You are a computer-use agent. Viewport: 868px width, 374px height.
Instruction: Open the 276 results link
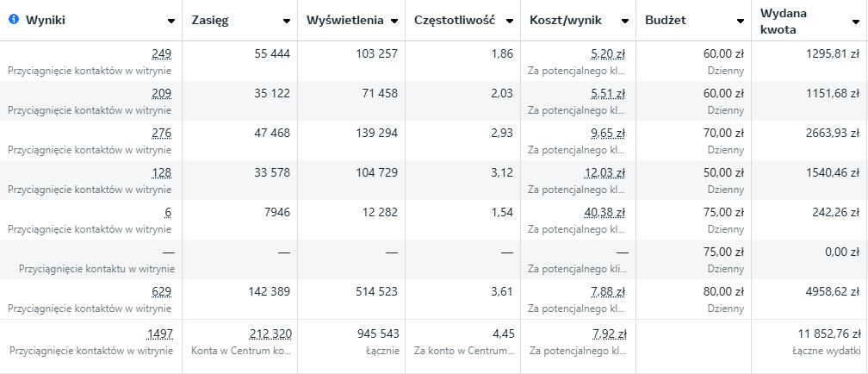pyautogui.click(x=161, y=133)
